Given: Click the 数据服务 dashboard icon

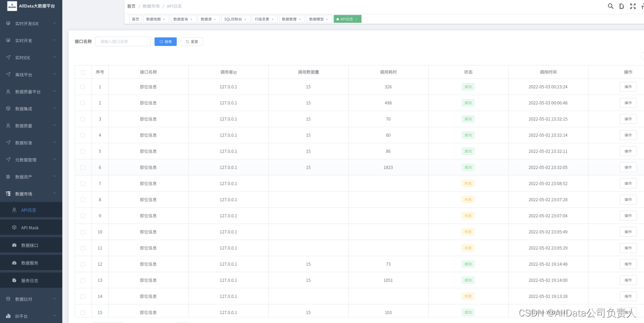Looking at the screenshot, I should 14,263.
